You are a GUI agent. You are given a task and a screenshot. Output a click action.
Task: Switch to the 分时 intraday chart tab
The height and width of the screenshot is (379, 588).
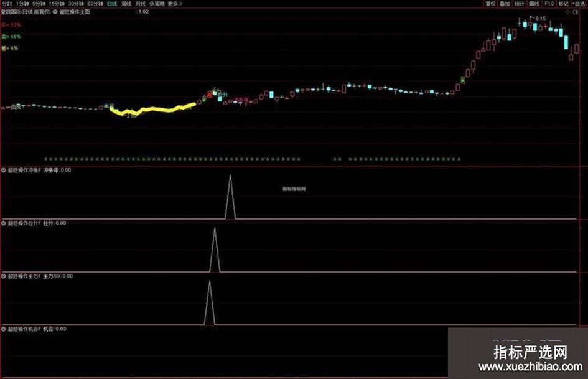[7, 4]
